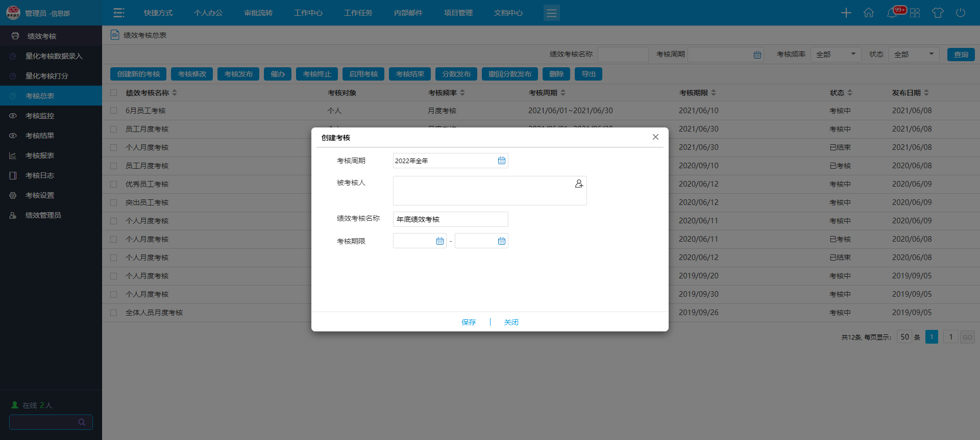Tick the checkbox for 优秀员工考核 row
This screenshot has height=440, width=980.
pos(114,184)
